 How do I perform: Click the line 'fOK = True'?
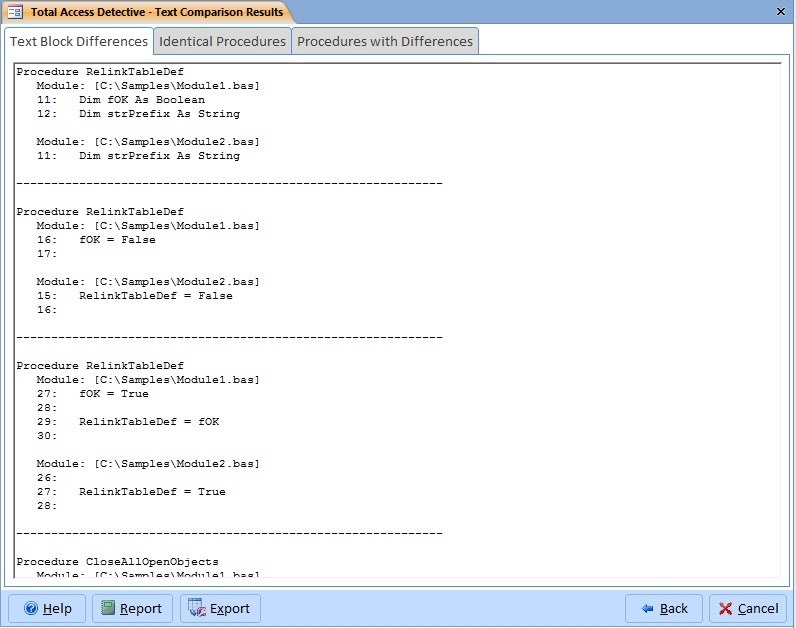click(114, 394)
